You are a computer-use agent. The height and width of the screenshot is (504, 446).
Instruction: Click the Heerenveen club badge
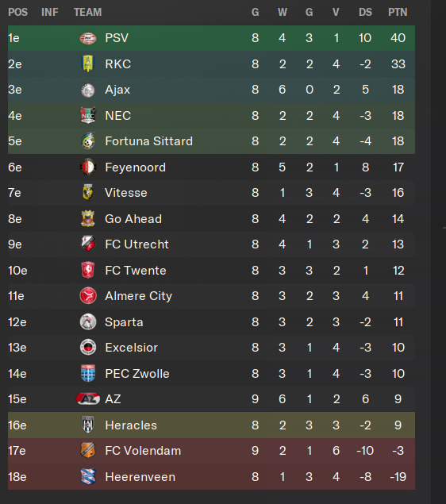pos(88,476)
